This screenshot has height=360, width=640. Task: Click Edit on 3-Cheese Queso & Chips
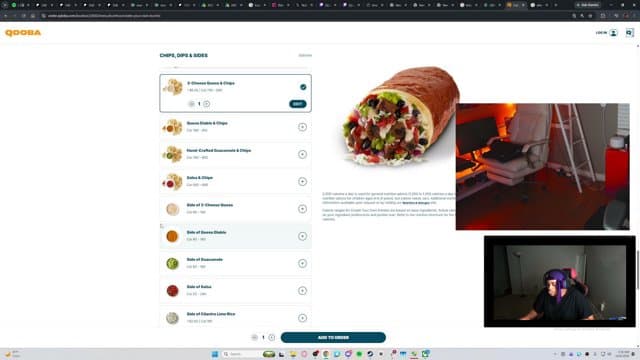click(x=298, y=104)
